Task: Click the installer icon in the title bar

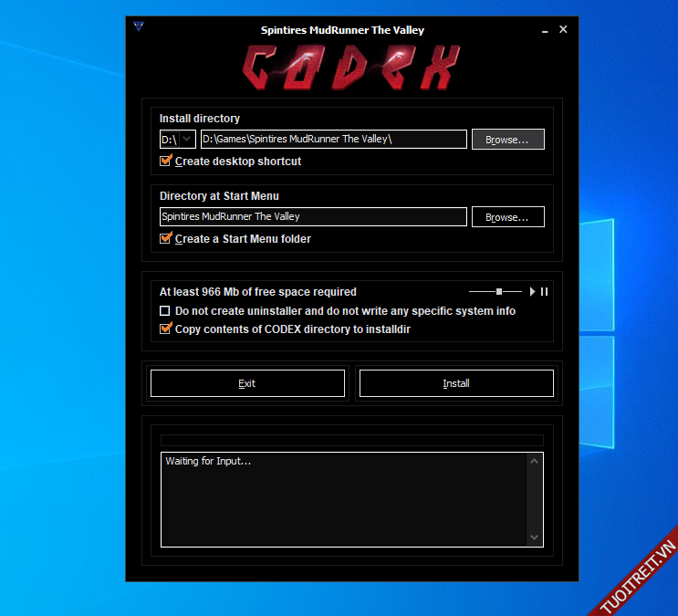Action: tap(139, 27)
